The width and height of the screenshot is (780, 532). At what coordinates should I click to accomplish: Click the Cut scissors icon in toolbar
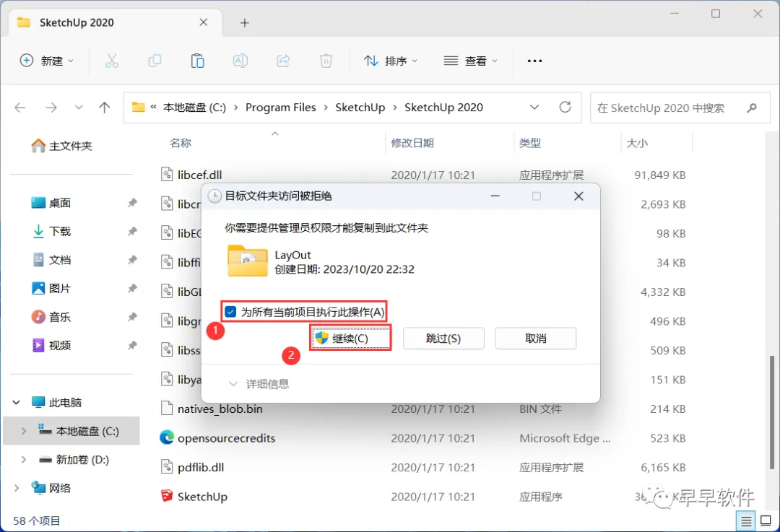(x=112, y=61)
